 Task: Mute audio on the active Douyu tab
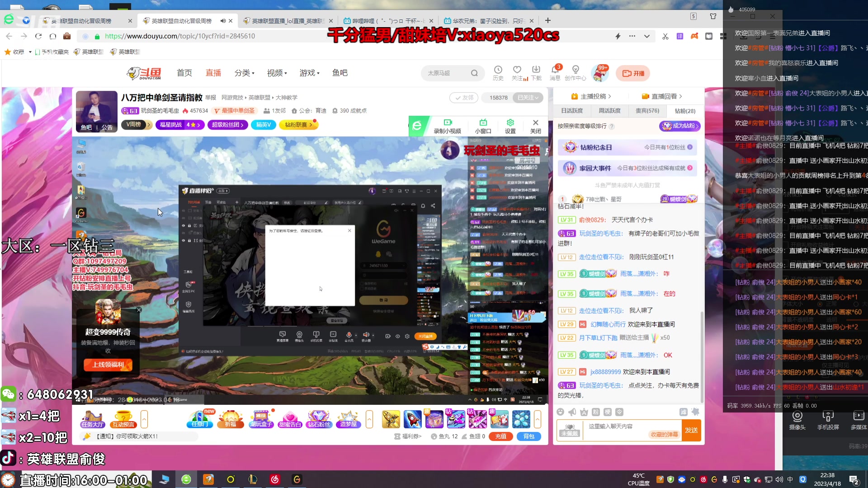[223, 21]
